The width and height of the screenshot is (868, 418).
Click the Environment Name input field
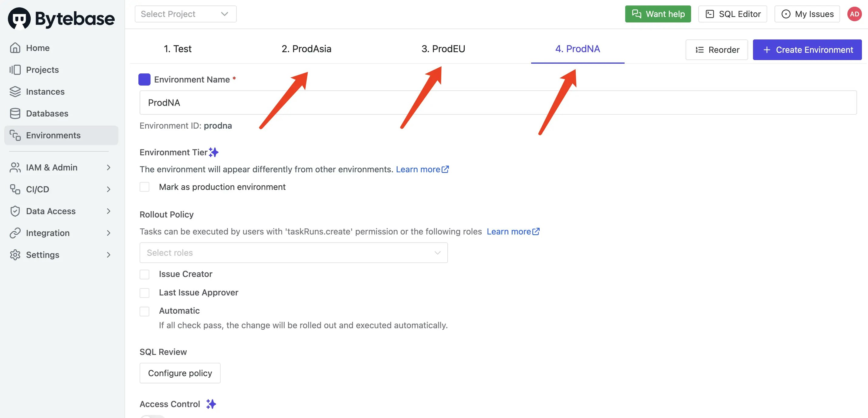coord(498,103)
